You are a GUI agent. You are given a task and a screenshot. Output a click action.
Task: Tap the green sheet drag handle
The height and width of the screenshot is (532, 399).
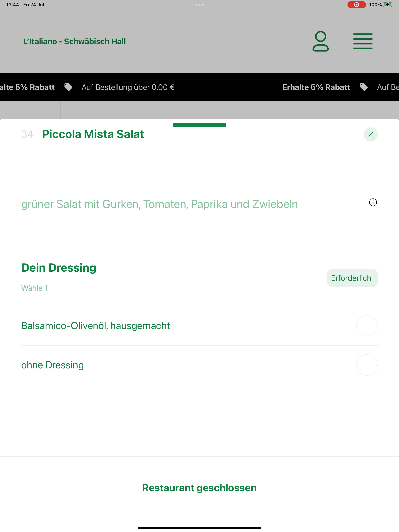[199, 125]
